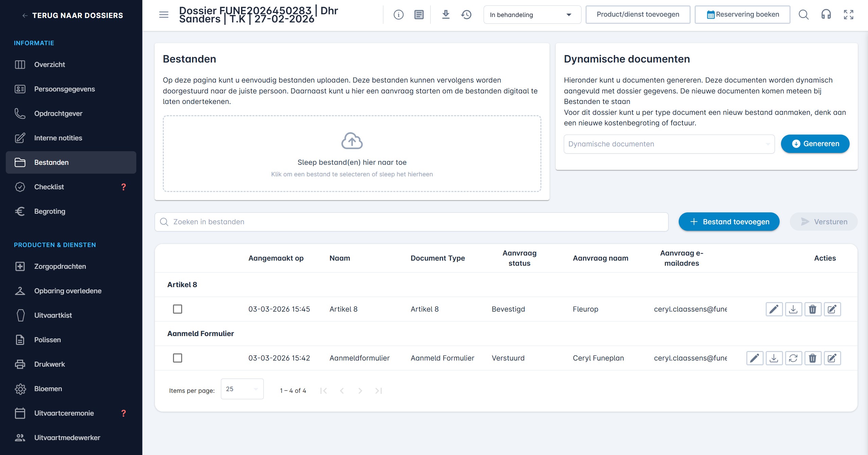Toggle fullscreen with the expand icon

848,15
